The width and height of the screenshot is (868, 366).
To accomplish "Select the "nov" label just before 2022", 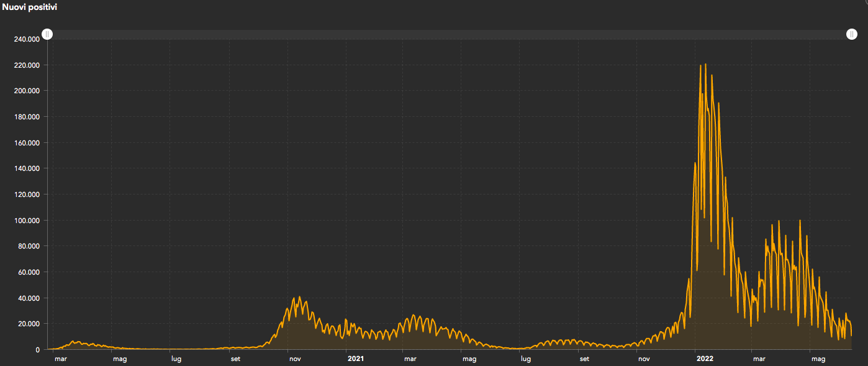I will (x=644, y=359).
